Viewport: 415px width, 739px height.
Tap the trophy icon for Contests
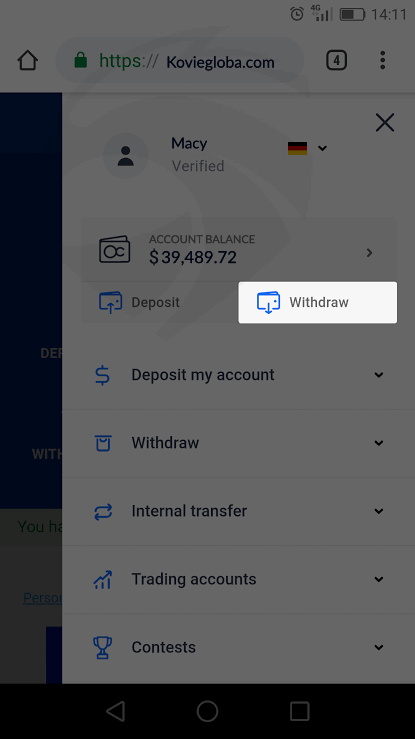click(x=103, y=647)
